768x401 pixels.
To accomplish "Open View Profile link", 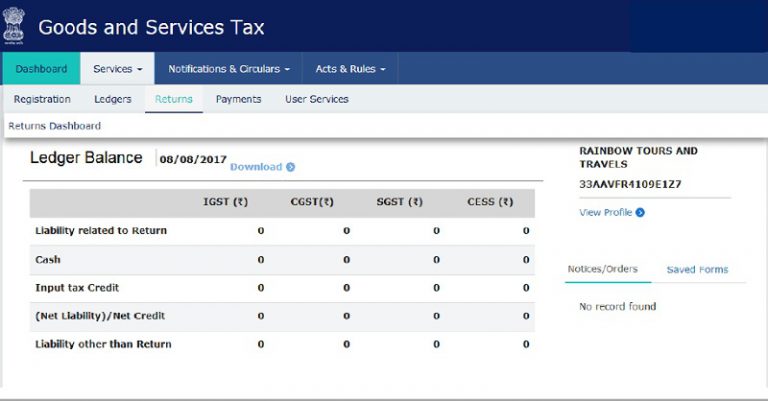I will pos(606,212).
